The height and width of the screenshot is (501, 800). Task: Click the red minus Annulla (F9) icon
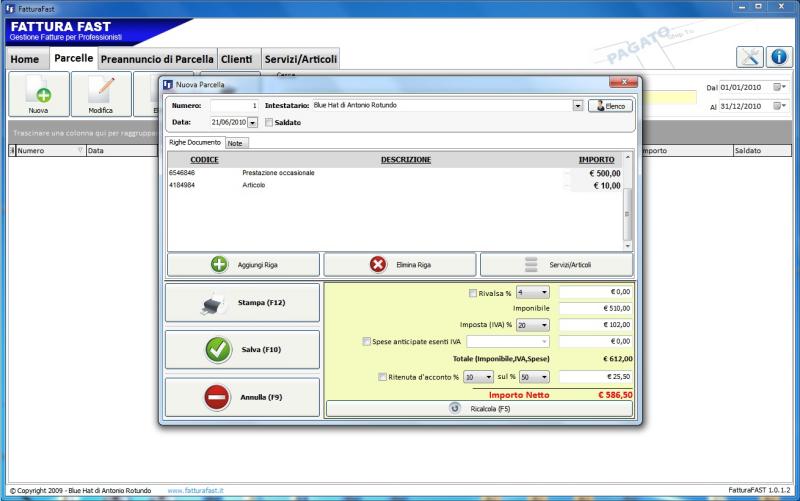(x=217, y=397)
